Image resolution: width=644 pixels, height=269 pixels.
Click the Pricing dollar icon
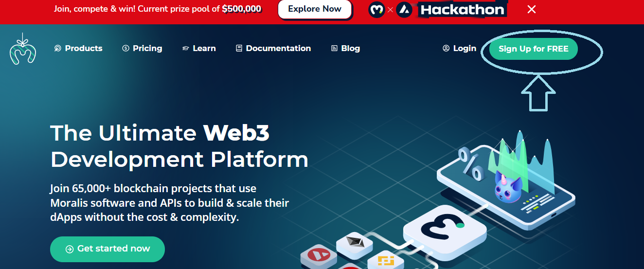(x=126, y=48)
